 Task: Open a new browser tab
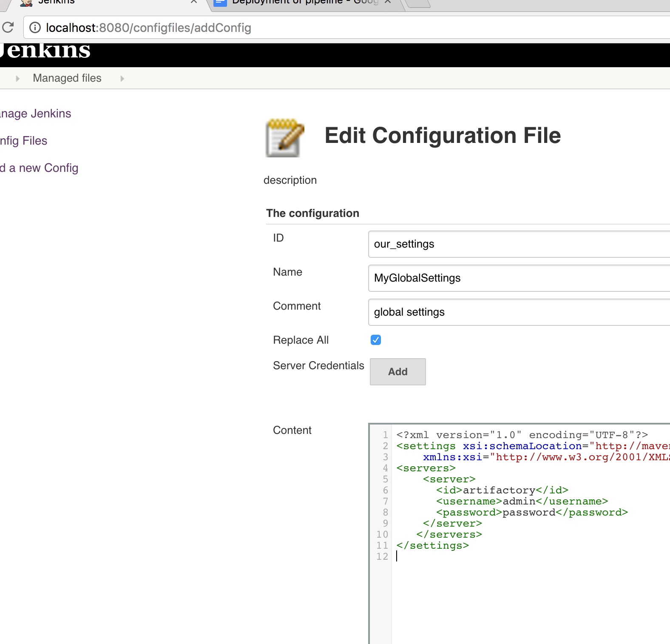(x=419, y=3)
